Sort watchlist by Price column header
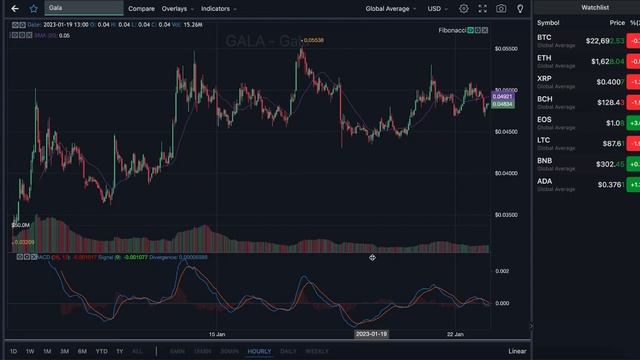The image size is (640, 360). (617, 23)
